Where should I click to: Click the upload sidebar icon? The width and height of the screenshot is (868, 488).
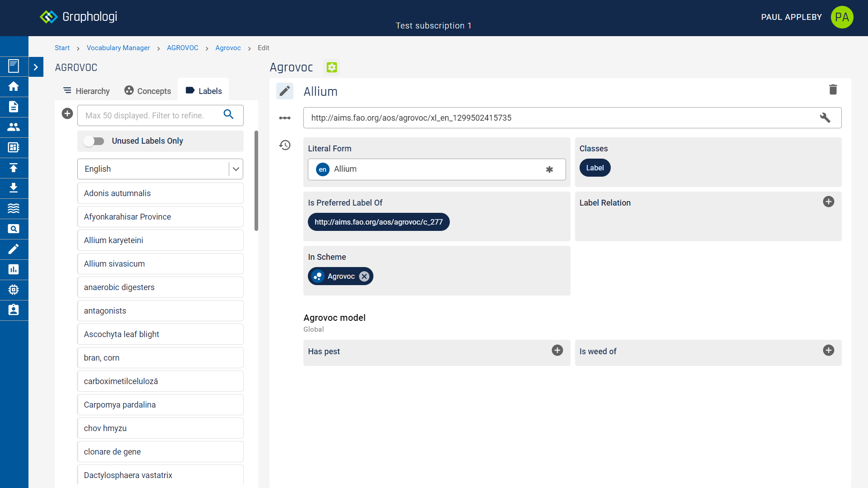pyautogui.click(x=14, y=168)
